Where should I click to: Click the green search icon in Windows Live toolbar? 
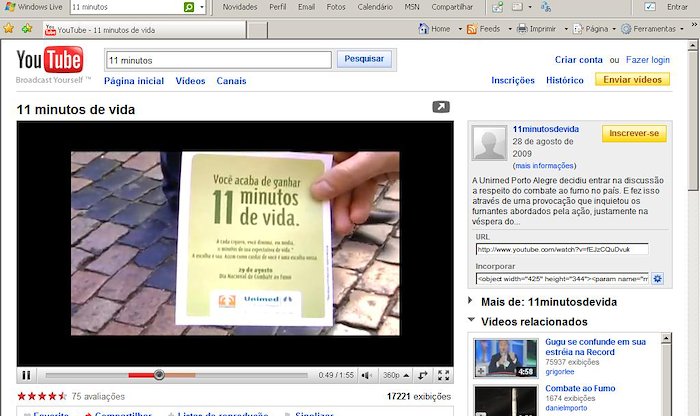click(189, 7)
